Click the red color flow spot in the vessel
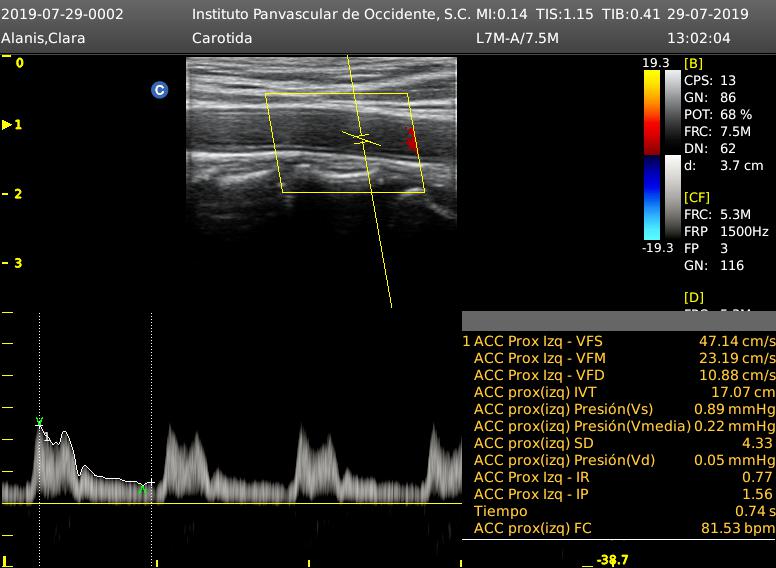This screenshot has height=568, width=776. [411, 140]
